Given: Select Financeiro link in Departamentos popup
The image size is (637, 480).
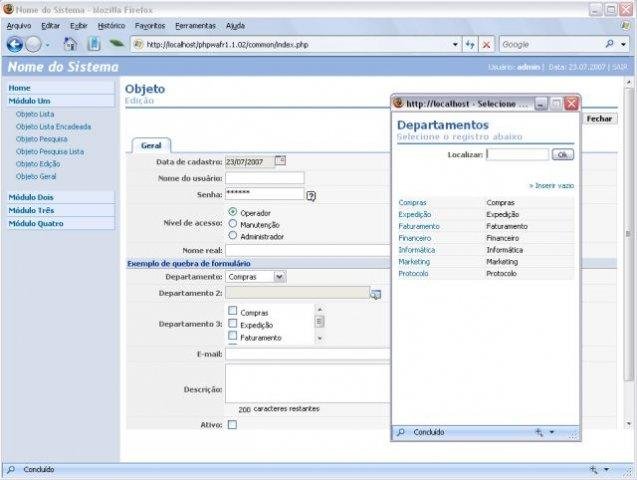Looking at the screenshot, I should [x=415, y=238].
